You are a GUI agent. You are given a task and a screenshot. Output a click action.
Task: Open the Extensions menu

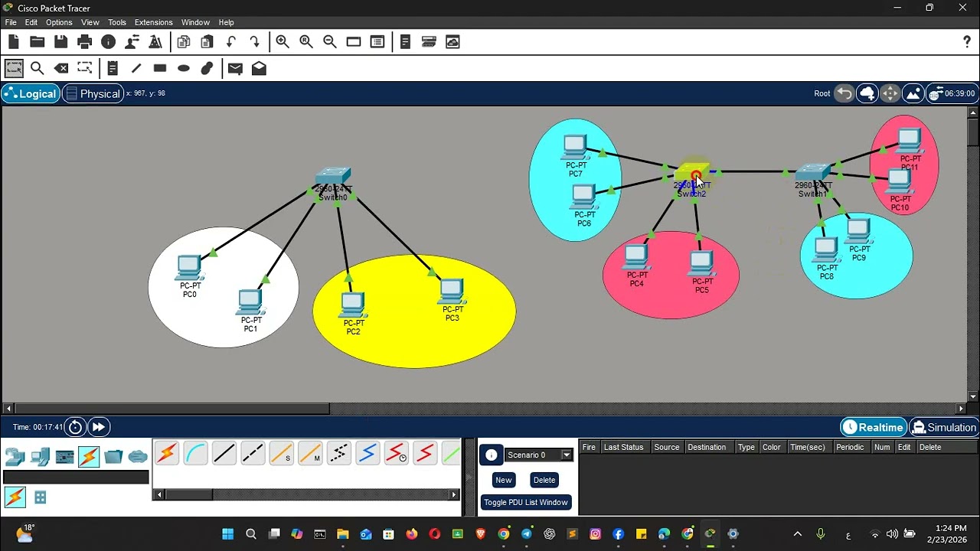tap(154, 22)
